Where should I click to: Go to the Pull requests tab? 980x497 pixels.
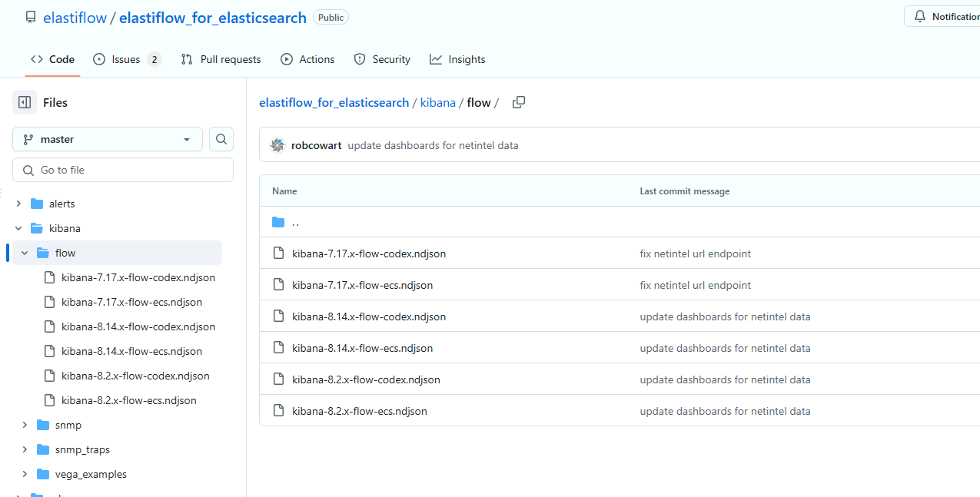click(221, 59)
